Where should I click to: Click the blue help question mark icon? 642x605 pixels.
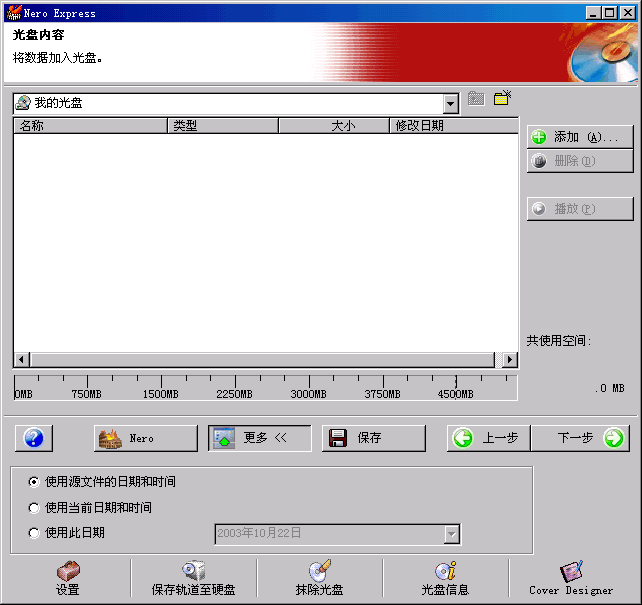34,438
